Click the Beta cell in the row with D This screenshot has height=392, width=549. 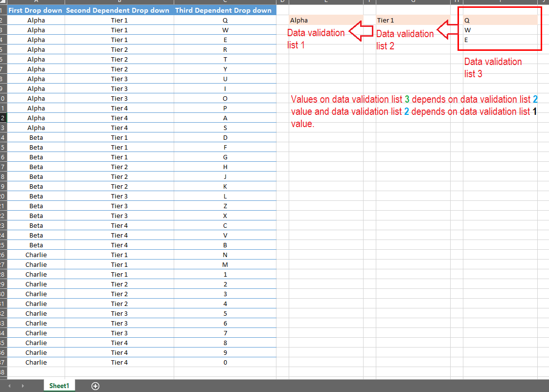36,138
